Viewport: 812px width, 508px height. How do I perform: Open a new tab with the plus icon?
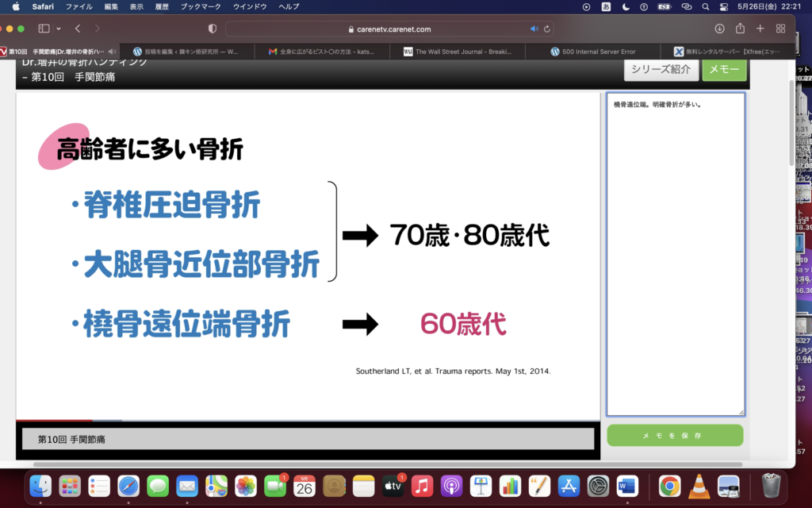pos(760,28)
